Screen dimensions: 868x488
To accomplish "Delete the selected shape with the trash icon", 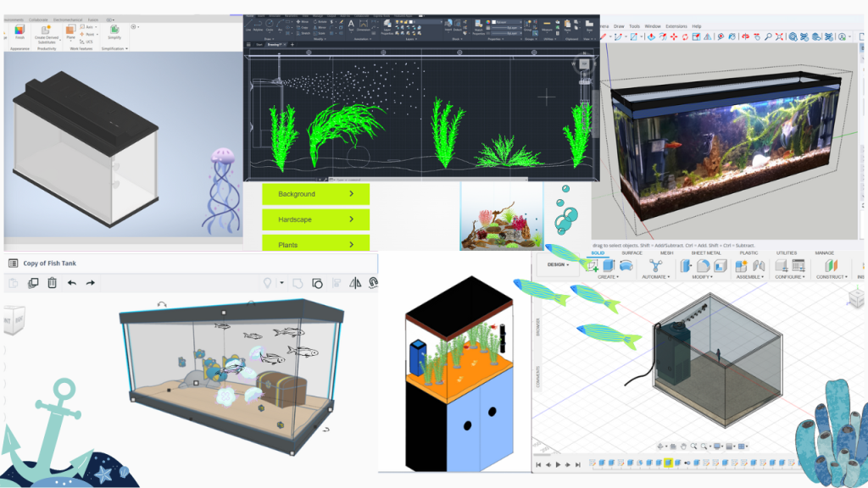I will click(53, 283).
